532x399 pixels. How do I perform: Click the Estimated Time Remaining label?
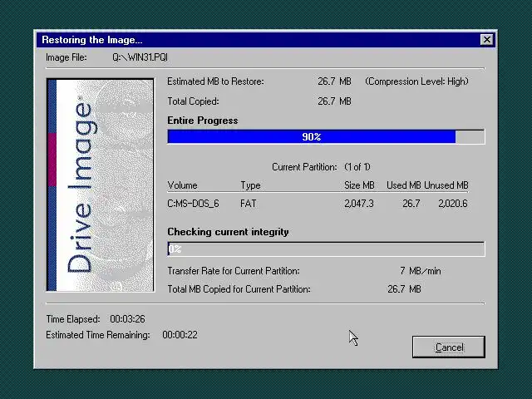98,335
